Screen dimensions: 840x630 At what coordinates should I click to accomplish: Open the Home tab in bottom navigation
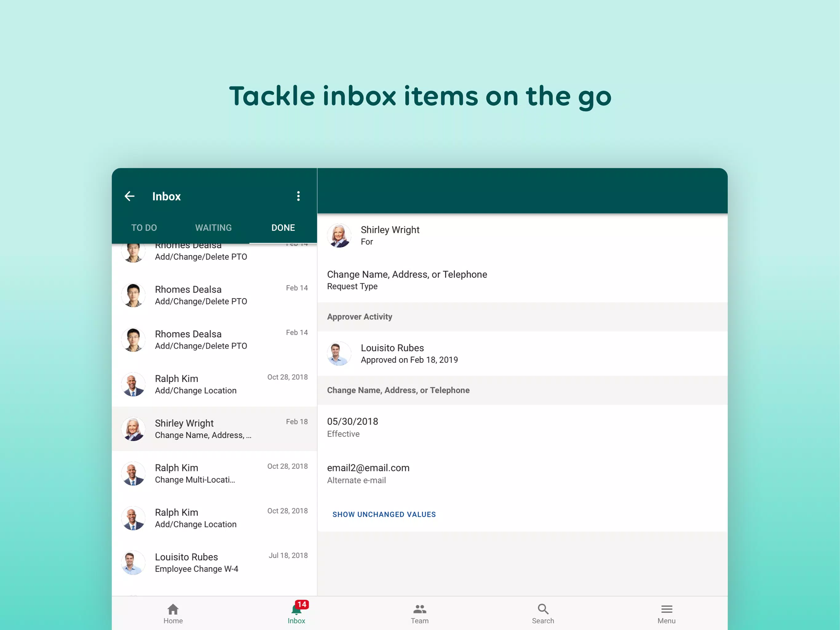point(173,614)
